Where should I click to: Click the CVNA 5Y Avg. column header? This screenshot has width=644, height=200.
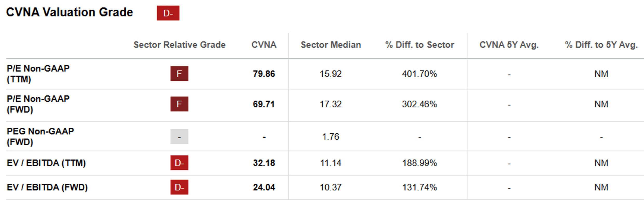509,45
